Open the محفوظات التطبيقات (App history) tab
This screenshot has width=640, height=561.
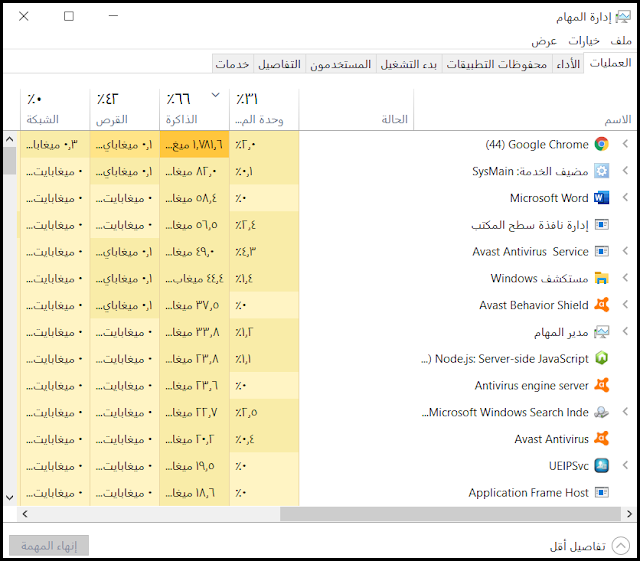click(x=496, y=64)
